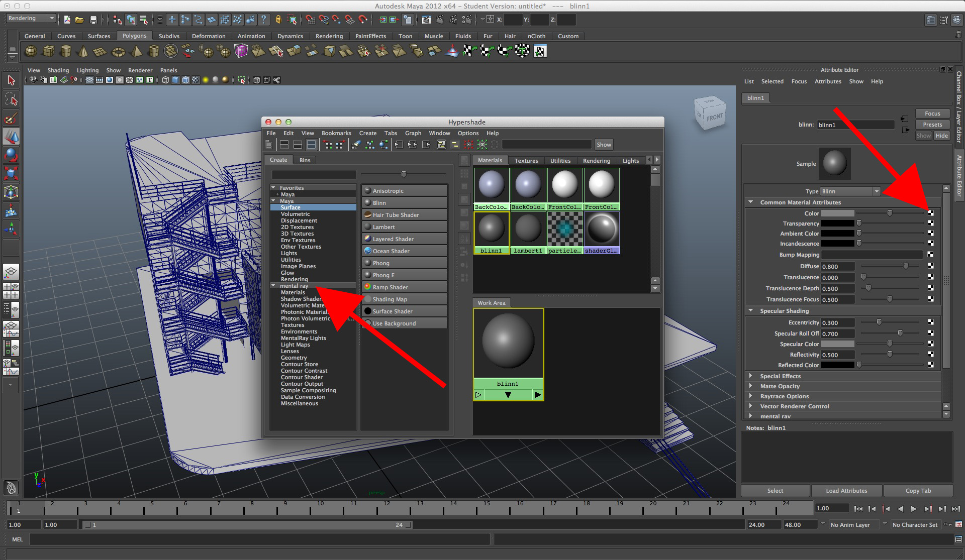Click the Presets button
This screenshot has height=560, width=965.
(932, 125)
